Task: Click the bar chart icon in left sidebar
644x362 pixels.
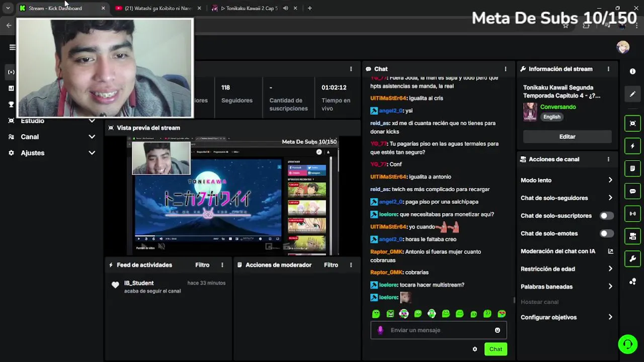Action: pyautogui.click(x=11, y=88)
